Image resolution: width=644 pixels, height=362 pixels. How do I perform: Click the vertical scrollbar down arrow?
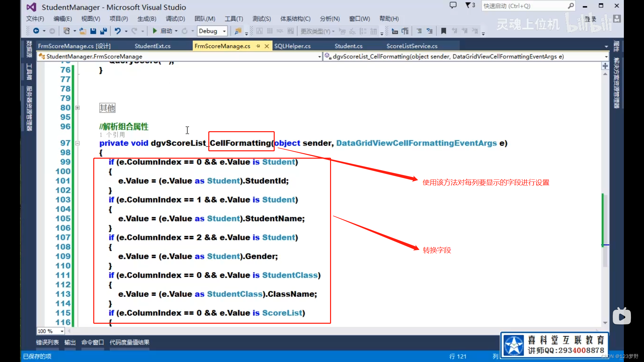(x=605, y=323)
